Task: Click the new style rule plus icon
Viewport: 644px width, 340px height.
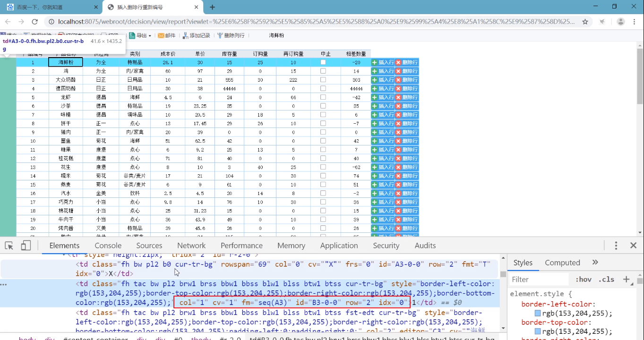Action: [627, 279]
